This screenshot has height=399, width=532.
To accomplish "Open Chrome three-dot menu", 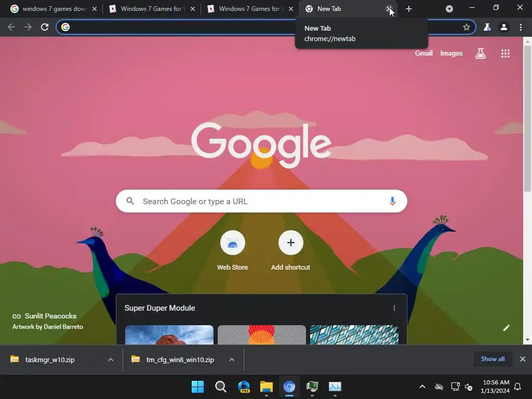I will pos(521,27).
